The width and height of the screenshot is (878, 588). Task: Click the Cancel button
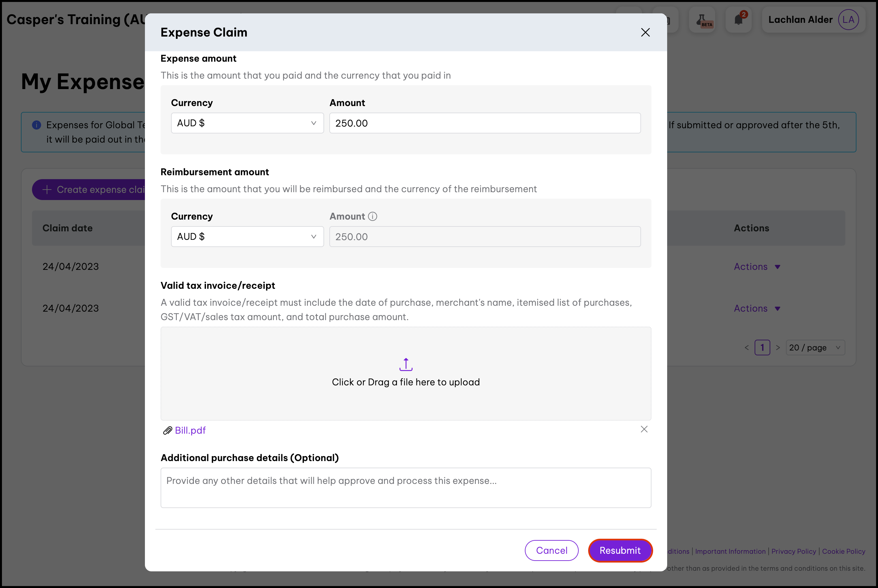click(x=551, y=550)
